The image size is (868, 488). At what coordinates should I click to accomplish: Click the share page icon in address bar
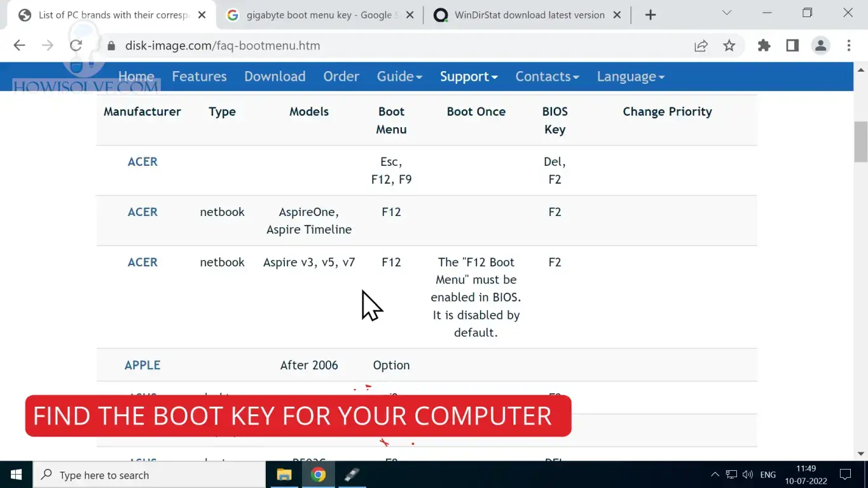[x=701, y=45]
